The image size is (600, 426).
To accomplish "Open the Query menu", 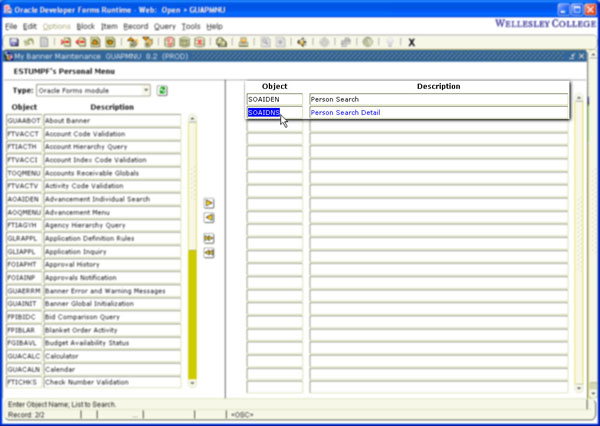I will pos(165,26).
